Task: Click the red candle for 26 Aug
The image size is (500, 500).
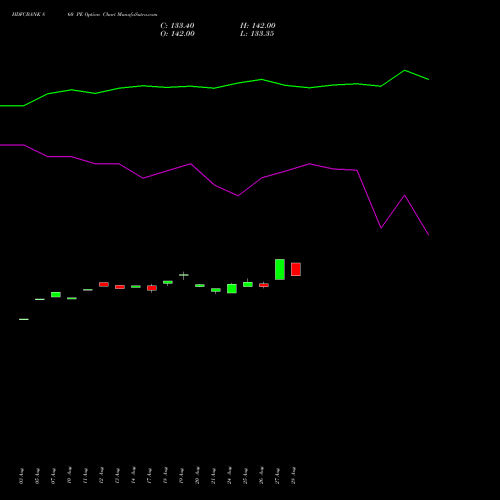Action: coord(264,285)
